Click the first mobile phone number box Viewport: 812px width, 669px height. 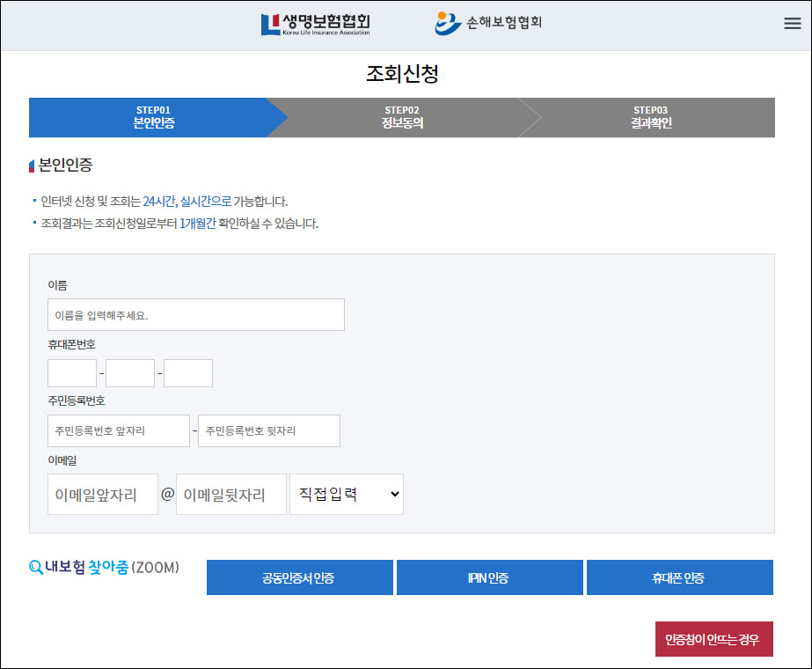click(71, 372)
